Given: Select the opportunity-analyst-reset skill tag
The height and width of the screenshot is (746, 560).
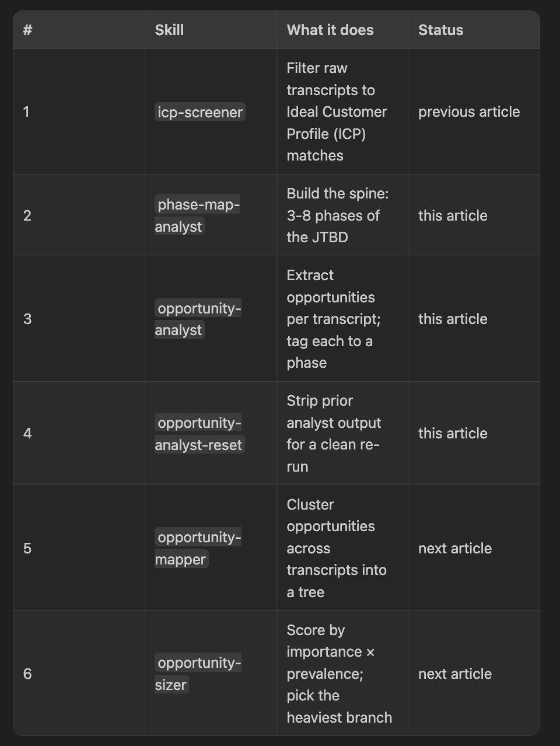Looking at the screenshot, I should click(199, 434).
